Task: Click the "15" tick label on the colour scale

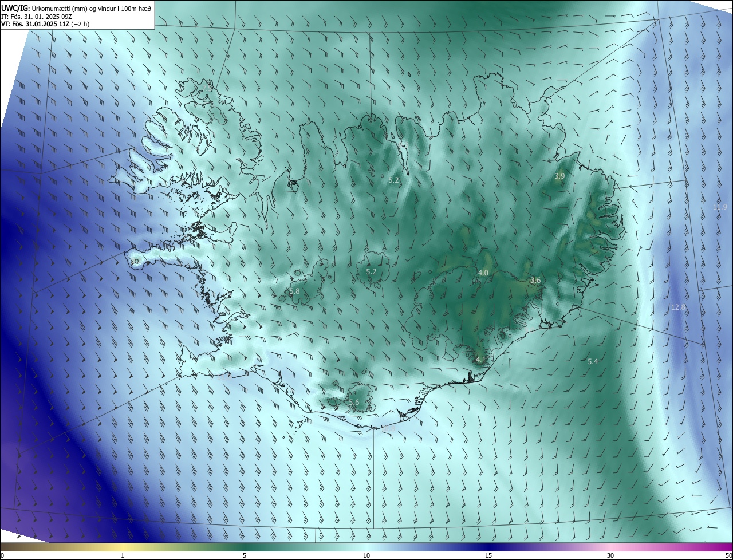Action: [x=488, y=555]
